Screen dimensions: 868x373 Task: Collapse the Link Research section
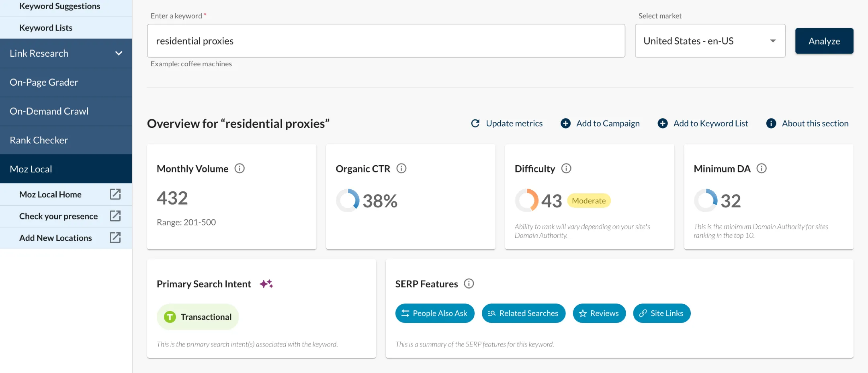click(119, 53)
